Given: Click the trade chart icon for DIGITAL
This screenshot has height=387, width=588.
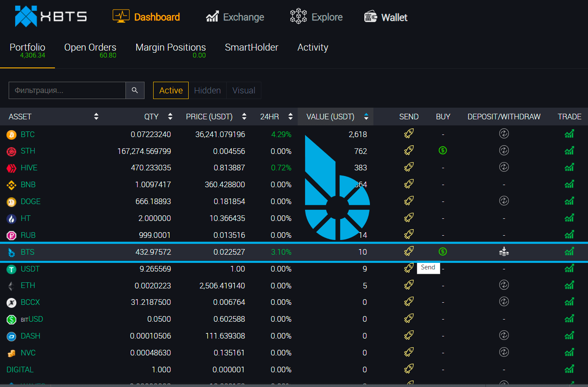Looking at the screenshot, I should (x=569, y=369).
